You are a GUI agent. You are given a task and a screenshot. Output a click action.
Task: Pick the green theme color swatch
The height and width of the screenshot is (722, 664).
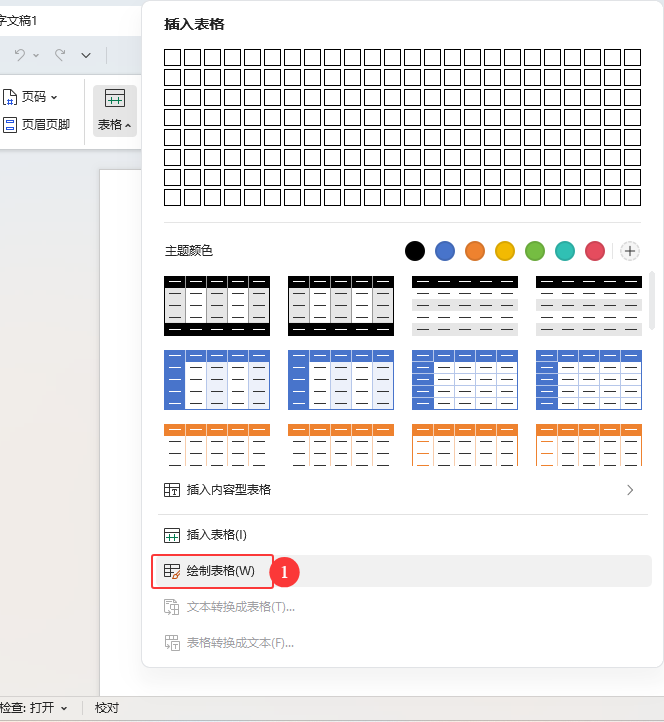pos(535,251)
